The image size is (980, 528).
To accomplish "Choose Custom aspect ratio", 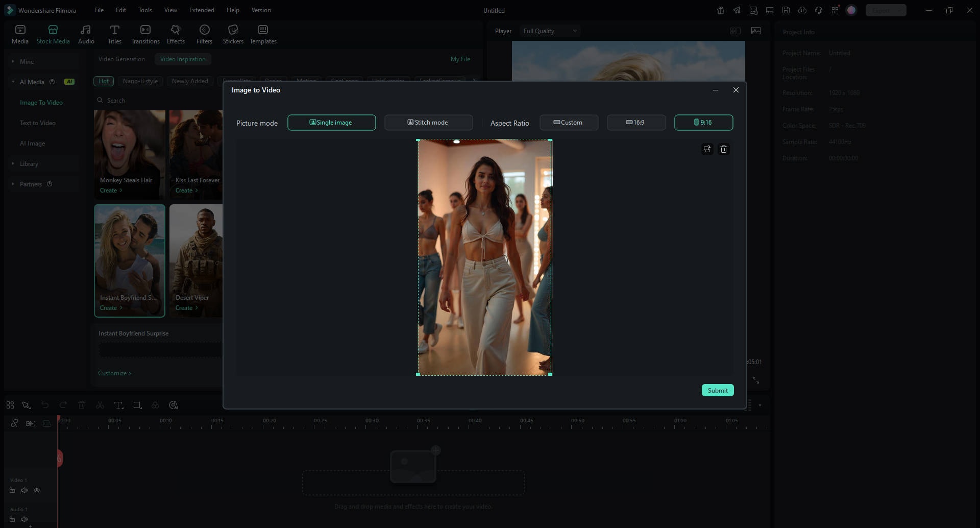I will click(x=569, y=123).
